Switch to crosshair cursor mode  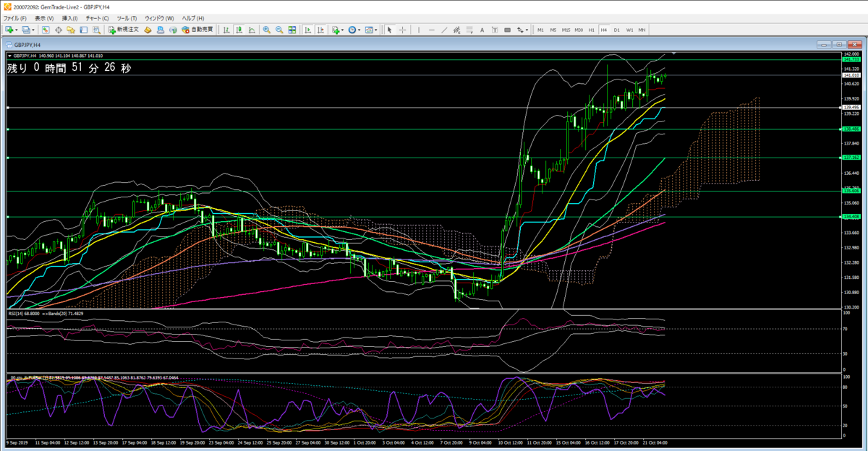pos(402,30)
